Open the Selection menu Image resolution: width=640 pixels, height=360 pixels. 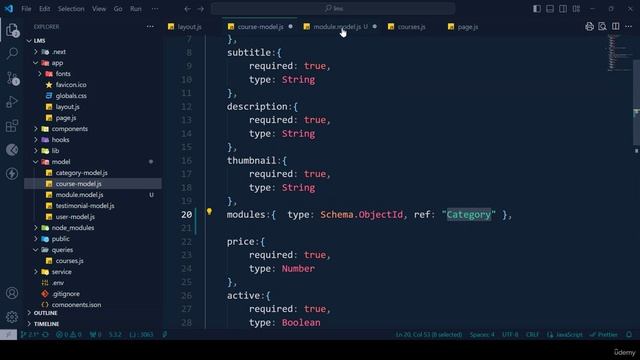71,9
